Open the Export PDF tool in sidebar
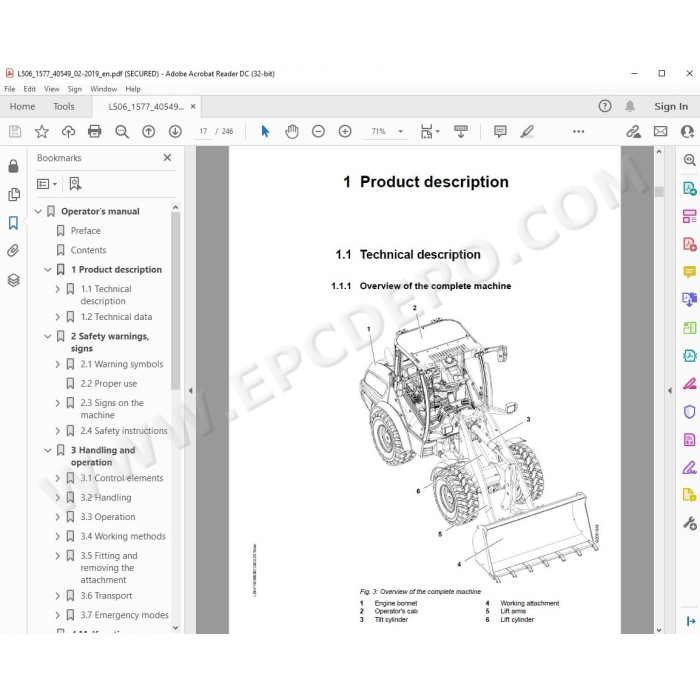Viewport: 700px width, 700px height. pyautogui.click(x=689, y=188)
